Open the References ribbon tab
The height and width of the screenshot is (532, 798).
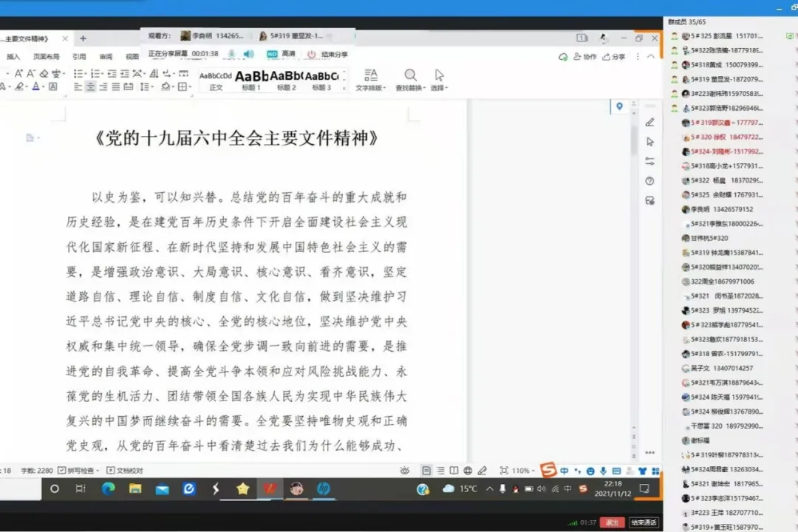click(x=79, y=56)
